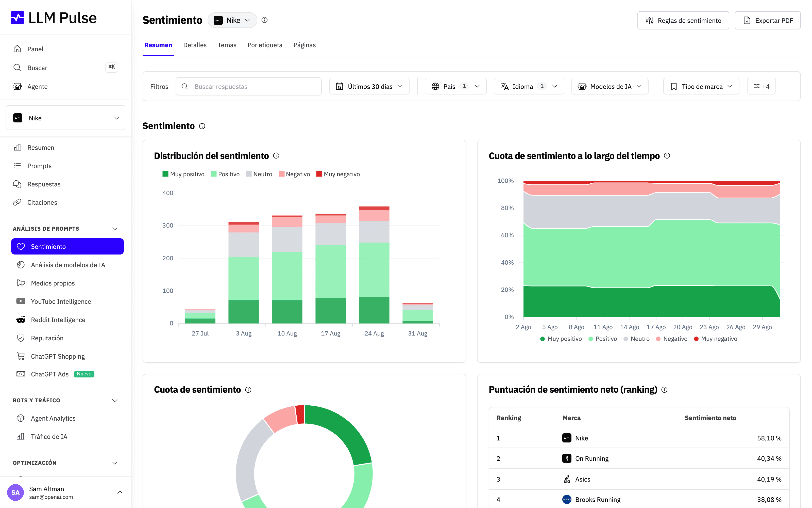Image resolution: width=812 pixels, height=508 pixels.
Task: Open Modelos de IA filter dropdown
Action: pos(610,86)
